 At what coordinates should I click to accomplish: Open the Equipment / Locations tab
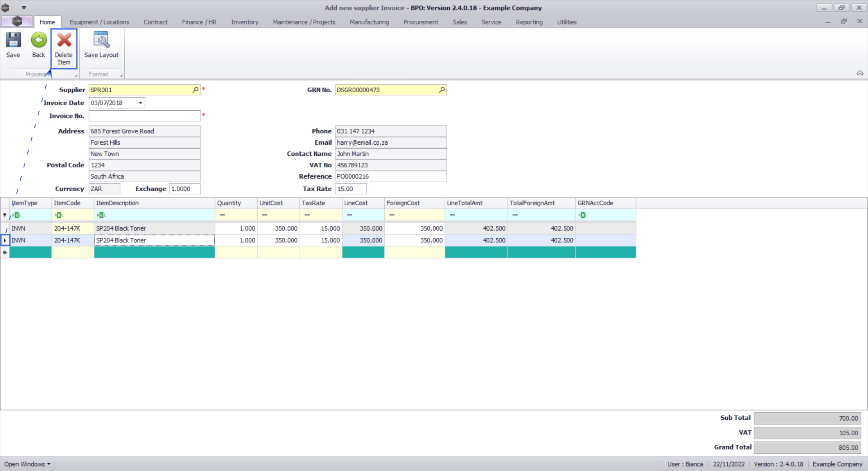99,22
